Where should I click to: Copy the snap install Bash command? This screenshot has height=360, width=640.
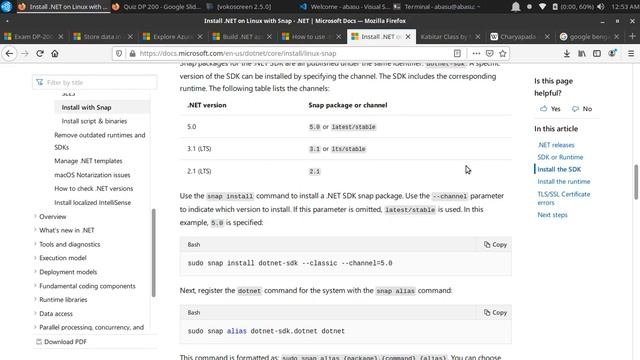[x=495, y=244]
